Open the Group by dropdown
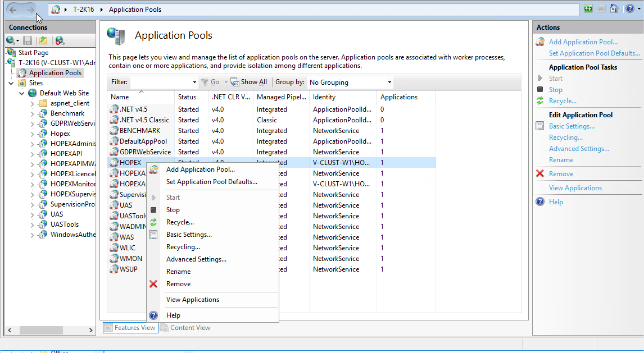The width and height of the screenshot is (644, 353). [x=389, y=82]
